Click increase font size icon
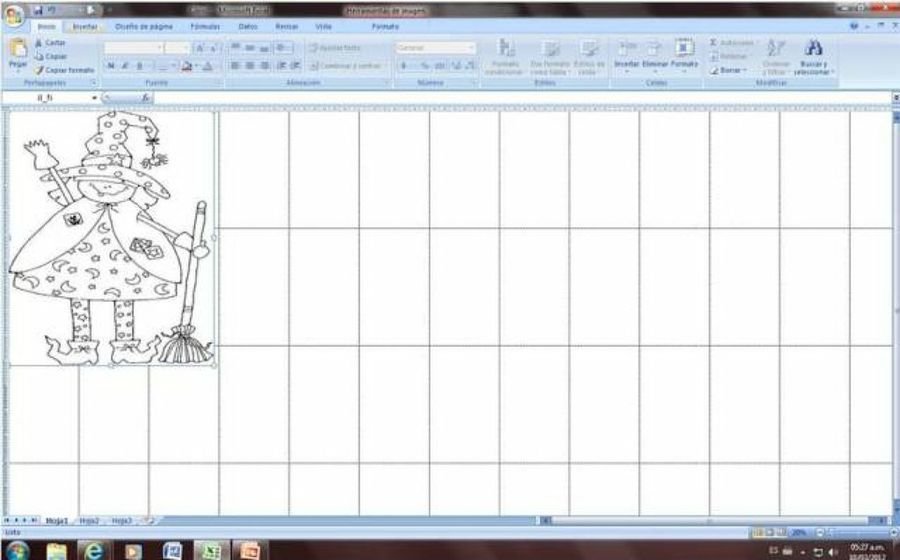 click(200, 48)
